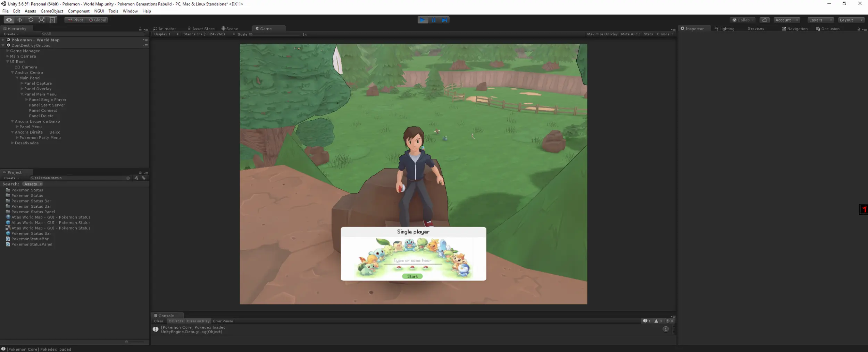The width and height of the screenshot is (868, 352).
Task: Lock the Hierarchy panel
Action: pos(140,29)
